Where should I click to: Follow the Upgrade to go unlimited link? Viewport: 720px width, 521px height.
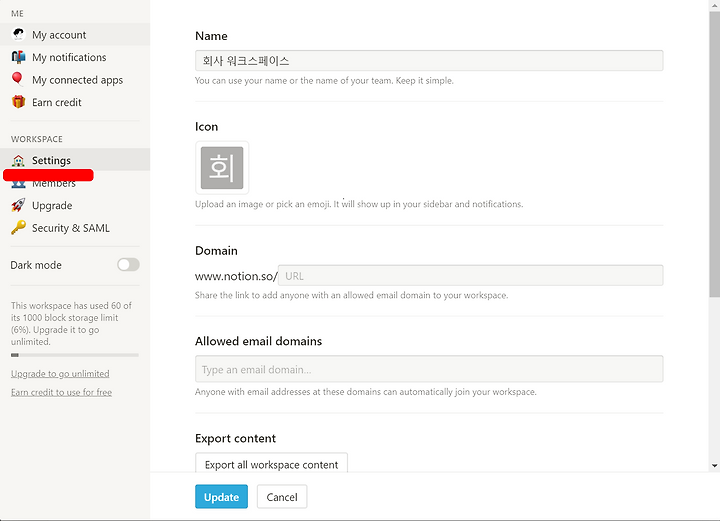point(60,374)
